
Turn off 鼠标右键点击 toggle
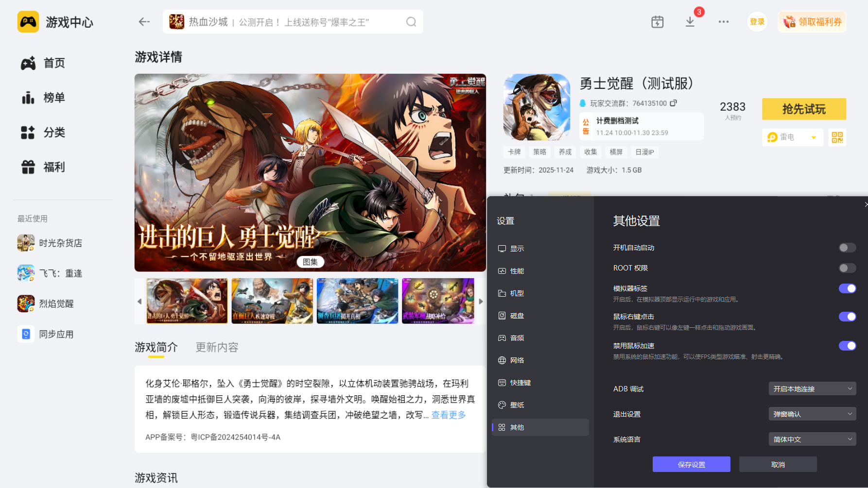click(847, 317)
